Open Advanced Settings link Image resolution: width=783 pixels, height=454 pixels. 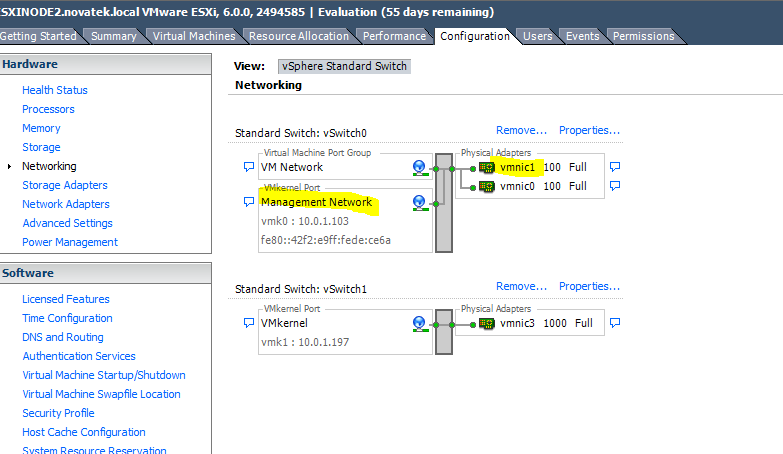(x=67, y=223)
